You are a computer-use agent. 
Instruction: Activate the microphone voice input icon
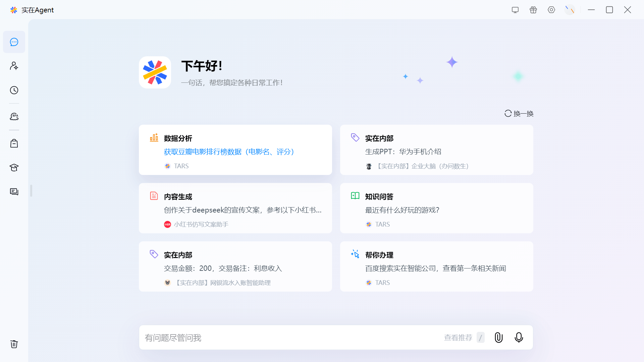coord(519,338)
